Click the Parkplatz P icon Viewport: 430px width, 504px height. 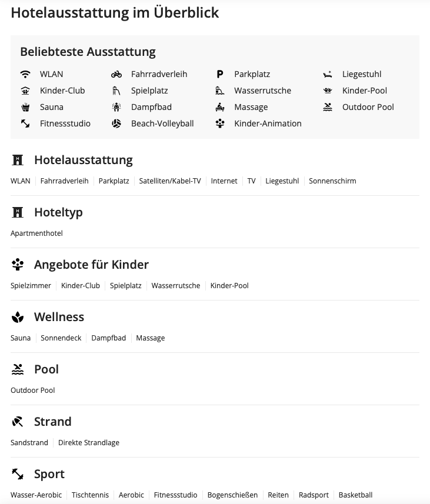220,74
